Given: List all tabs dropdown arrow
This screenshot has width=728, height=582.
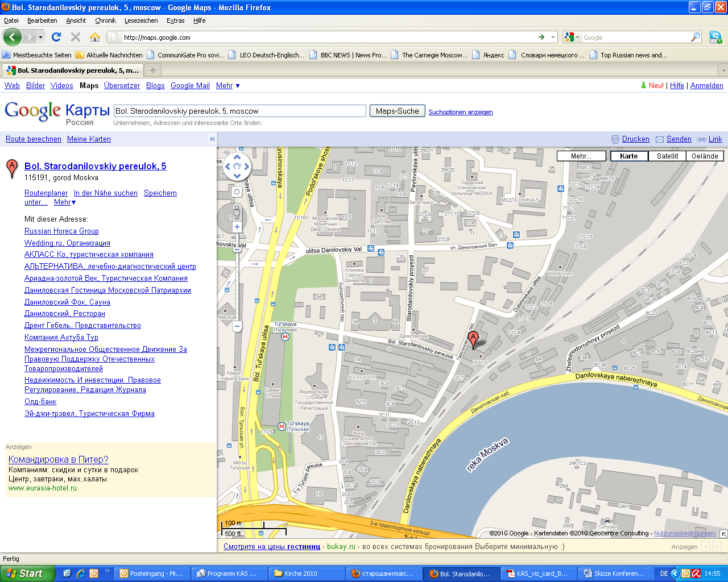Looking at the screenshot, I should coord(723,70).
